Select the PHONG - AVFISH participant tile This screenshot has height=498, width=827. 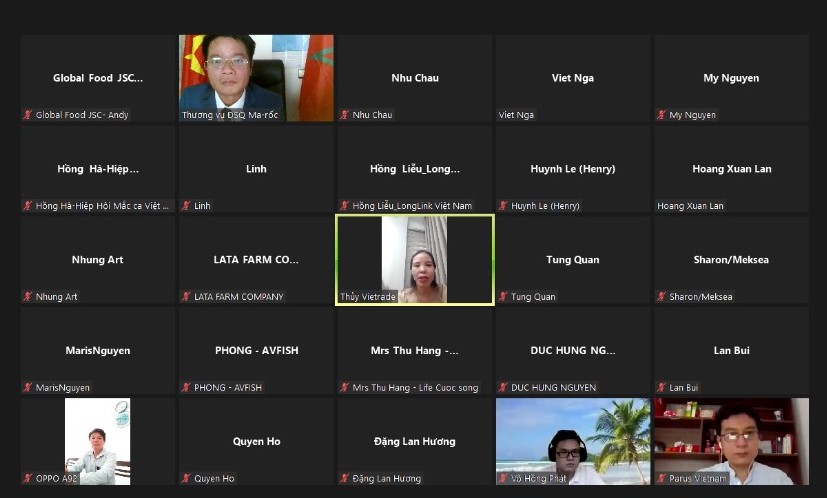[256, 350]
